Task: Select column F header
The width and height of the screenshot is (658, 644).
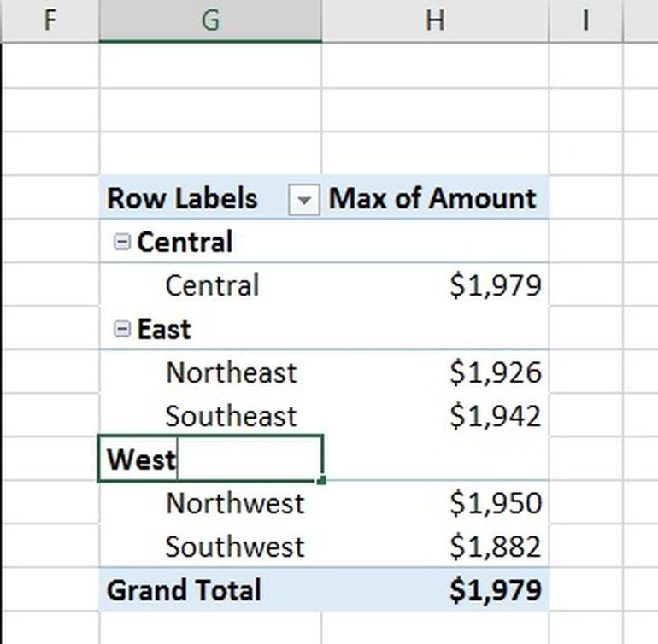Action: click(x=50, y=20)
